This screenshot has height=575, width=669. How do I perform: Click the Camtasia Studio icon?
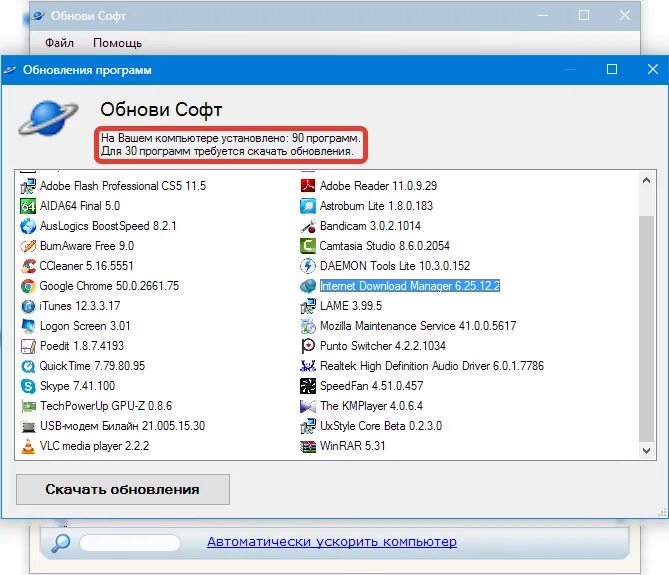308,246
